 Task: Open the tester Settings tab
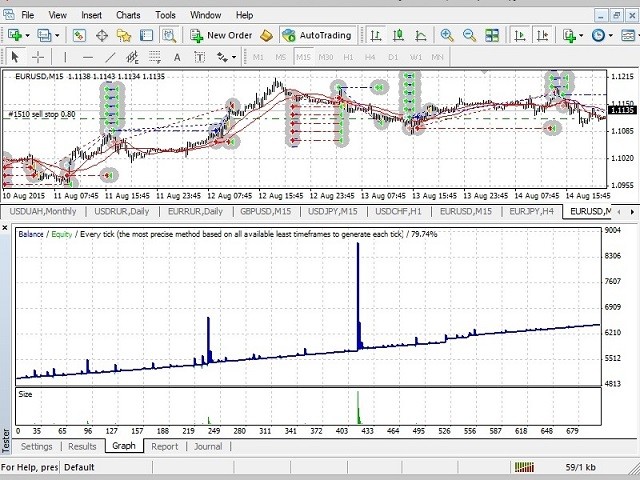37,447
